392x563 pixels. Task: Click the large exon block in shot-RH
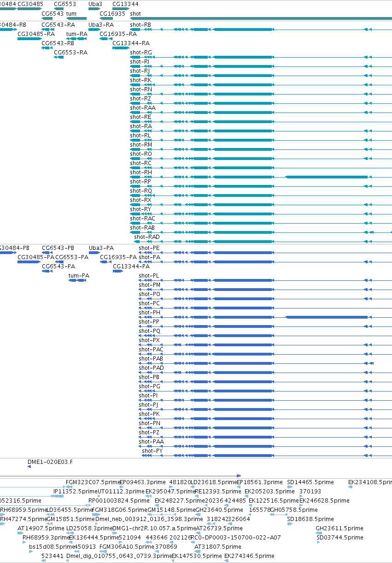coord(327,177)
